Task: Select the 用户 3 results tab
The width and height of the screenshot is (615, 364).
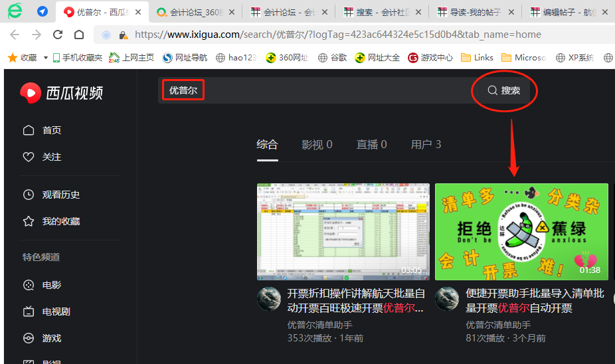Action: pos(426,145)
